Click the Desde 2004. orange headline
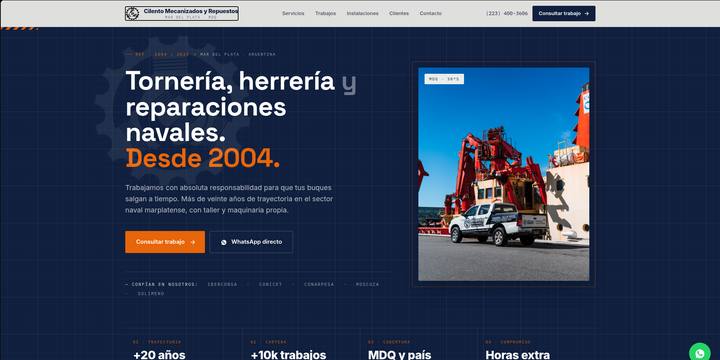Image resolution: width=720 pixels, height=360 pixels. (202, 158)
